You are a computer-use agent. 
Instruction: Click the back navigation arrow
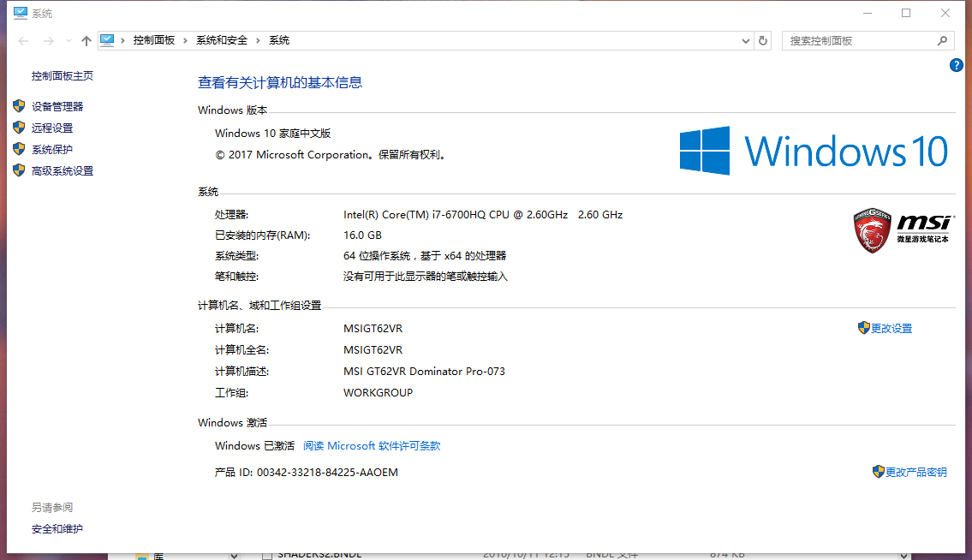24,41
